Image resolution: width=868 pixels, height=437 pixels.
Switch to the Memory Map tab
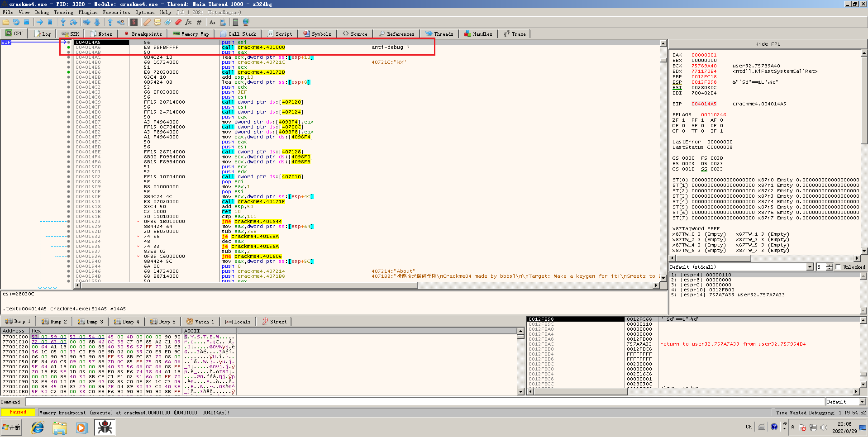point(191,34)
